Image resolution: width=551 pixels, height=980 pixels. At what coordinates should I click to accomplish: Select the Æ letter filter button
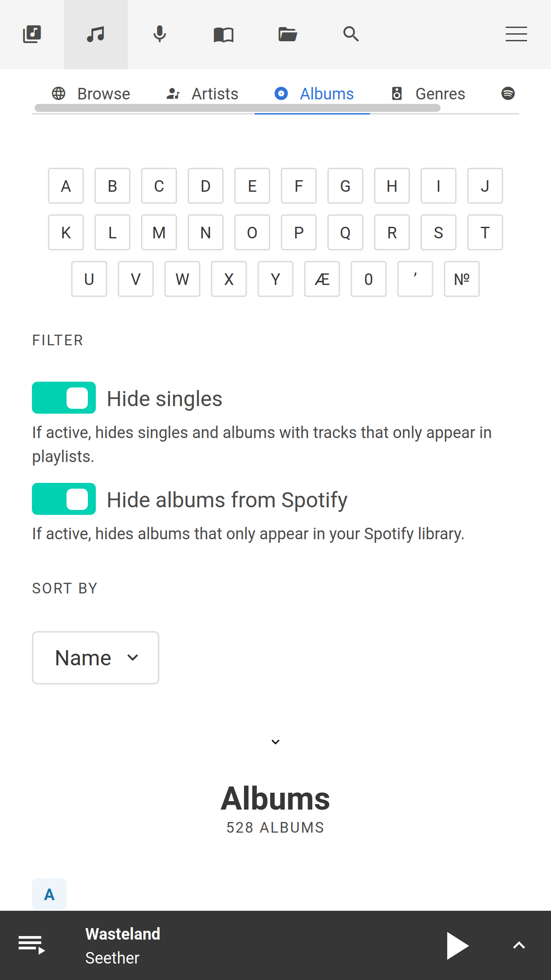pos(322,279)
